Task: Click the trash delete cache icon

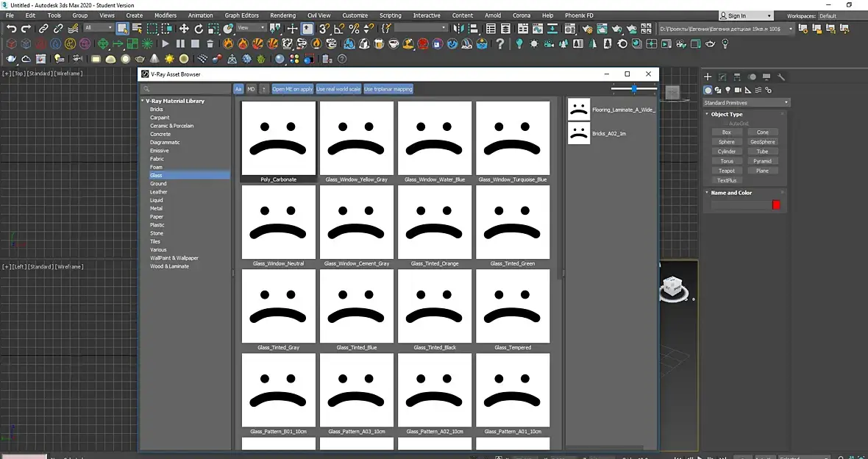Action: [210, 43]
